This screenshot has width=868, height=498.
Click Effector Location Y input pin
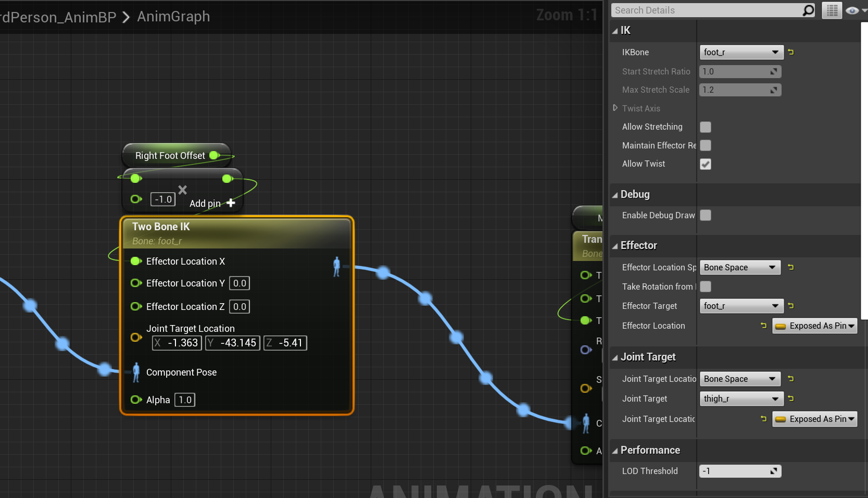pos(136,283)
